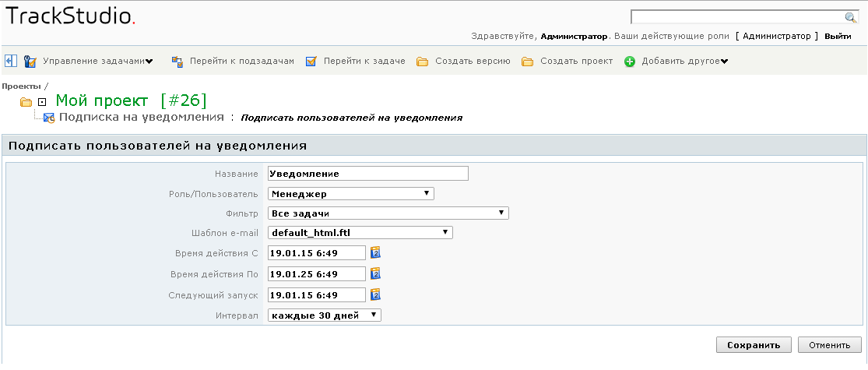
Task: Click the Выйти logout link
Action: (838, 37)
